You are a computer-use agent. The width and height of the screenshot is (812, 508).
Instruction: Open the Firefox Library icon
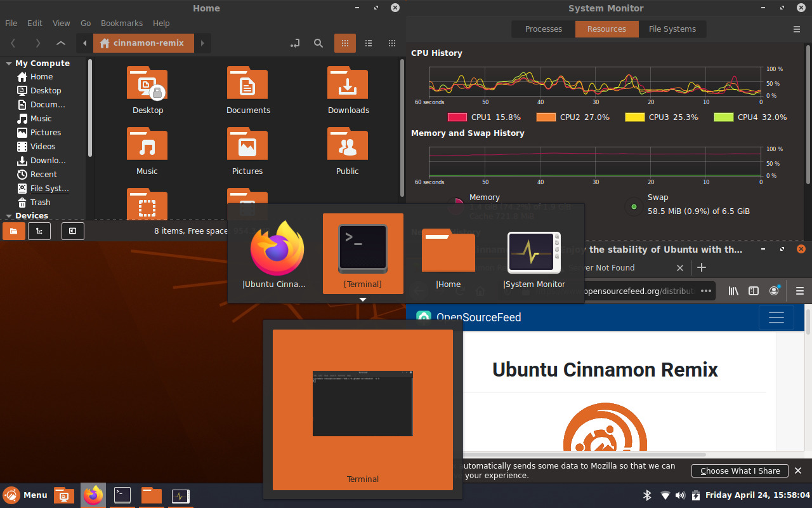click(733, 291)
